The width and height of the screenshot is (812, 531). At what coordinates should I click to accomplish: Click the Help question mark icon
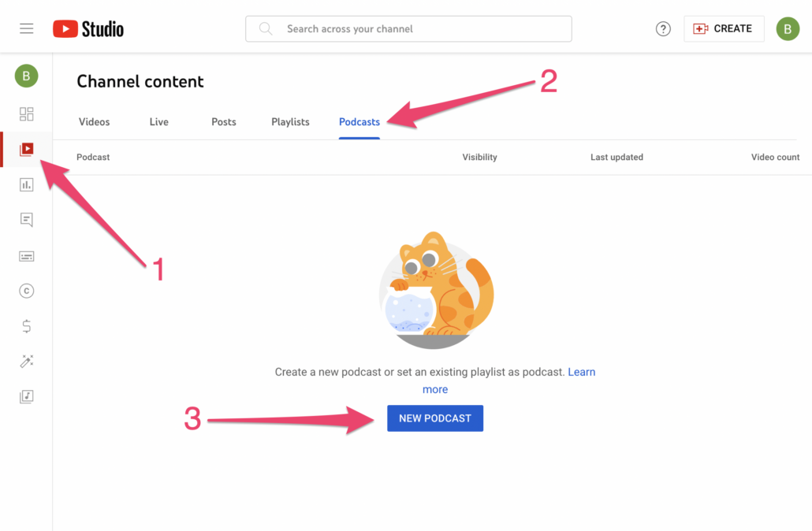(x=663, y=29)
